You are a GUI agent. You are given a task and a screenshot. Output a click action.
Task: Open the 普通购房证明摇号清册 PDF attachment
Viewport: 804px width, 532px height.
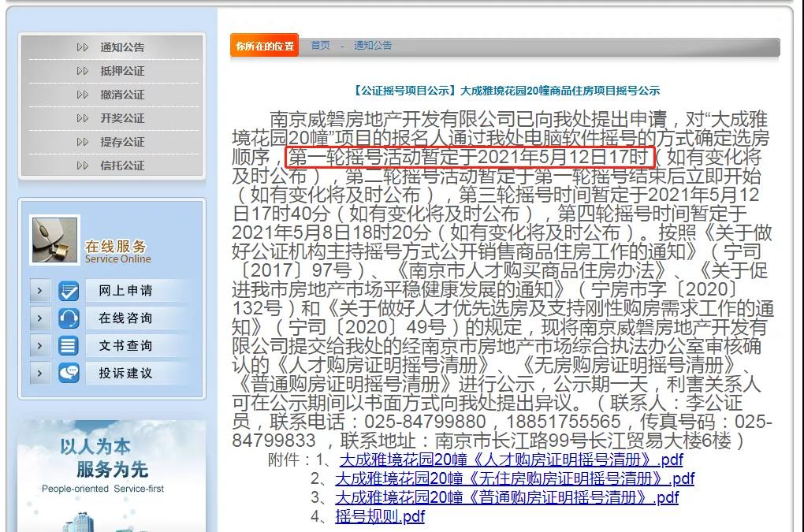[x=506, y=497]
